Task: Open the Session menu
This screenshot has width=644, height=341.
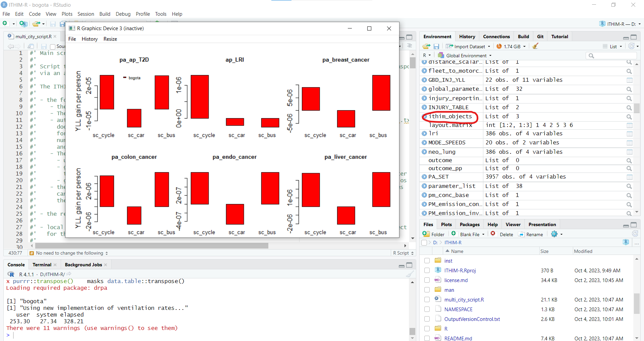Action: [x=86, y=14]
